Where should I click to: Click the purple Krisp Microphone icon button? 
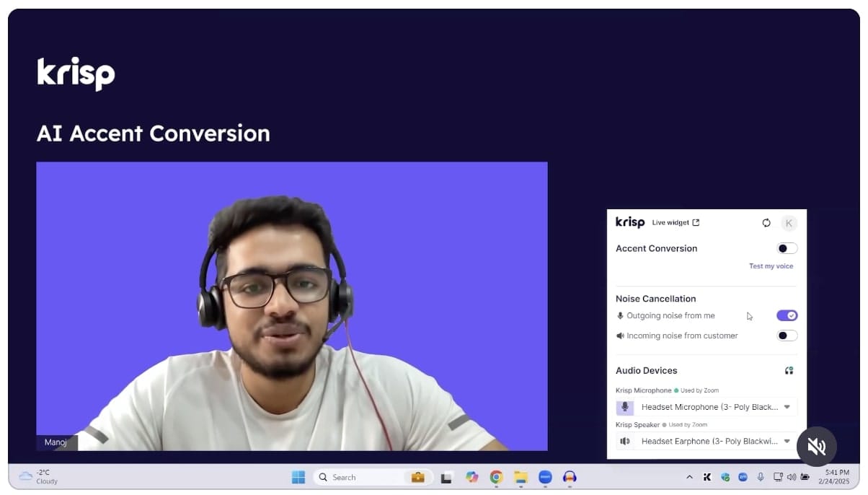tap(625, 407)
